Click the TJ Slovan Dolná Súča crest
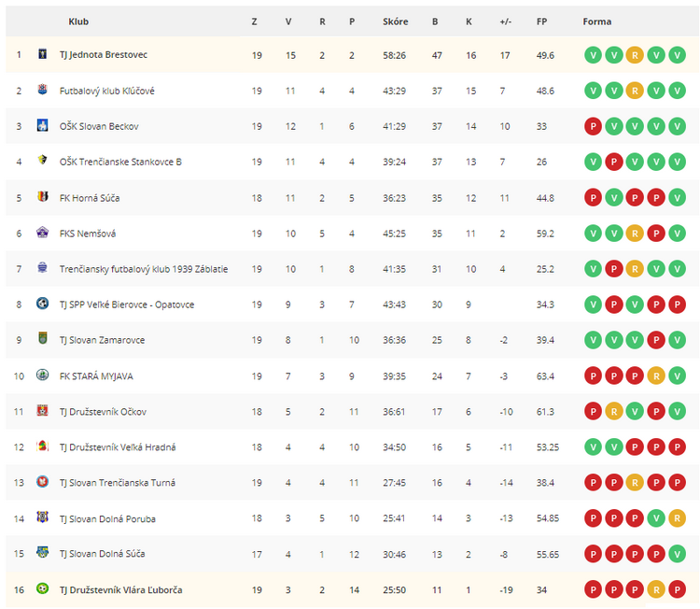This screenshot has height=609, width=700. click(x=42, y=552)
